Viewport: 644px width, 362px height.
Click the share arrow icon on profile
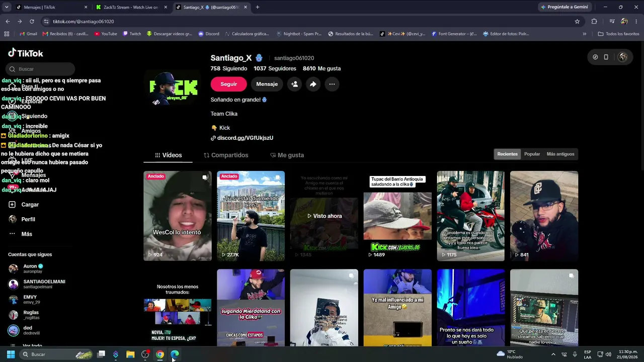click(313, 84)
